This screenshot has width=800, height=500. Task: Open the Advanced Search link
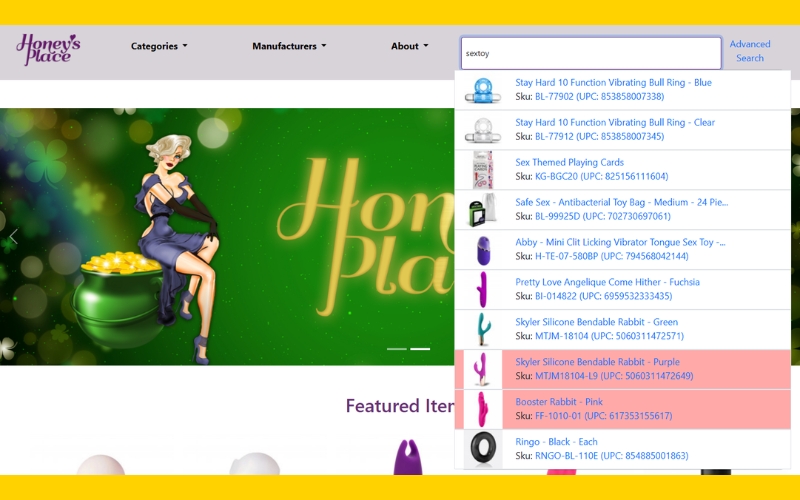pyautogui.click(x=749, y=51)
